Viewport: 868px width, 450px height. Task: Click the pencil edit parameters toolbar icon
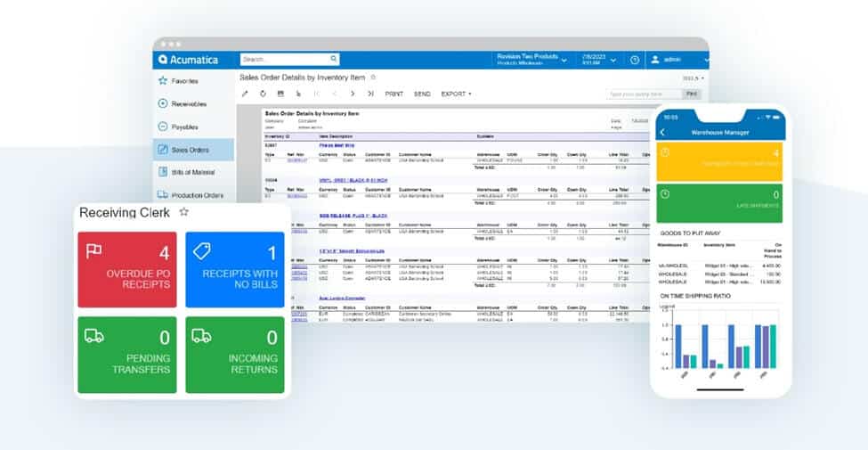245,94
